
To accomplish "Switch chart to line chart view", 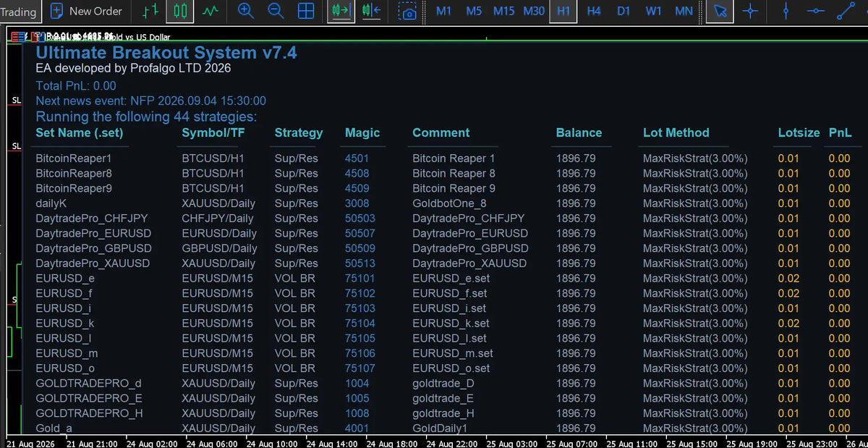I will click(210, 11).
